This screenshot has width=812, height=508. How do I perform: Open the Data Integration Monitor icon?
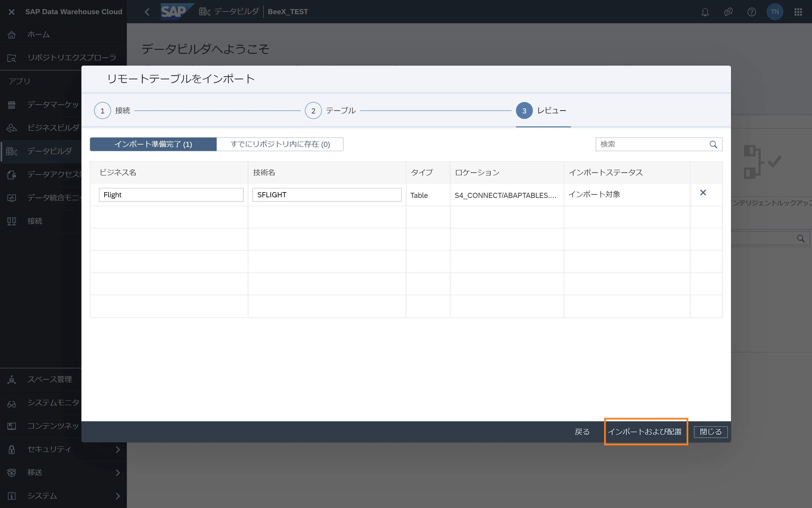[12, 198]
